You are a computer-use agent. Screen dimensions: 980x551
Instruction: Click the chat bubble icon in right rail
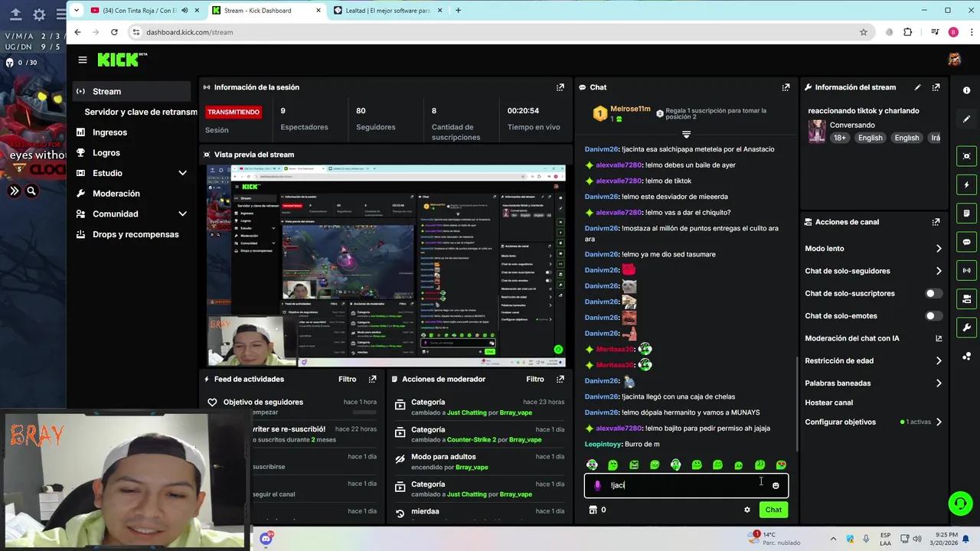(966, 242)
